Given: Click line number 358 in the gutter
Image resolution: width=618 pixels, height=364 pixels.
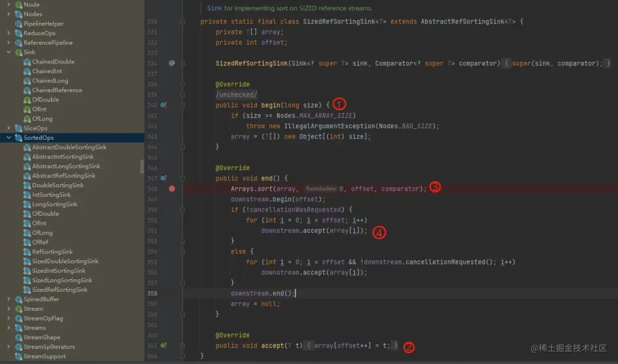Looking at the screenshot, I should tap(153, 293).
